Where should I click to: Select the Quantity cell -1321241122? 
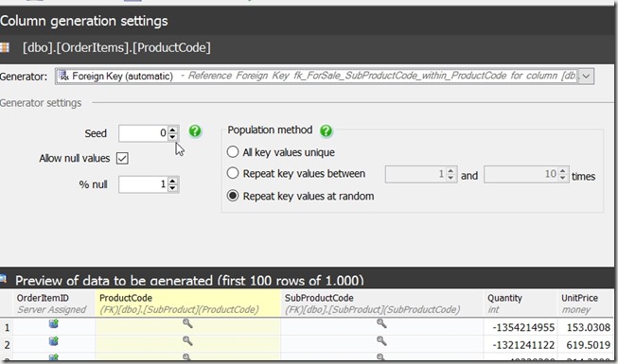521,345
